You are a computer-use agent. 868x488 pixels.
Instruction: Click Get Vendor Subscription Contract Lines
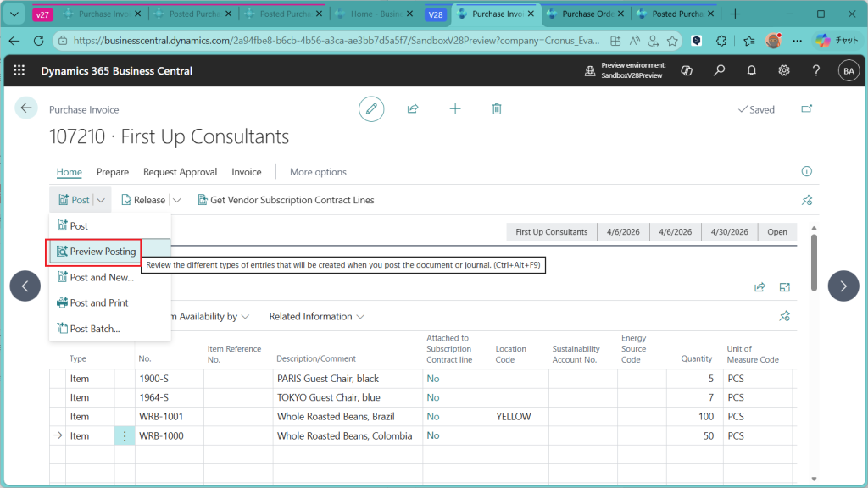click(286, 201)
